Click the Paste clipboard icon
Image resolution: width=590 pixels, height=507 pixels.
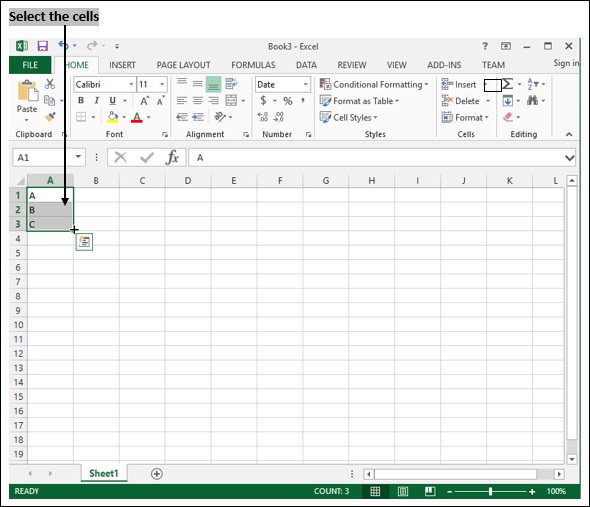[27, 91]
